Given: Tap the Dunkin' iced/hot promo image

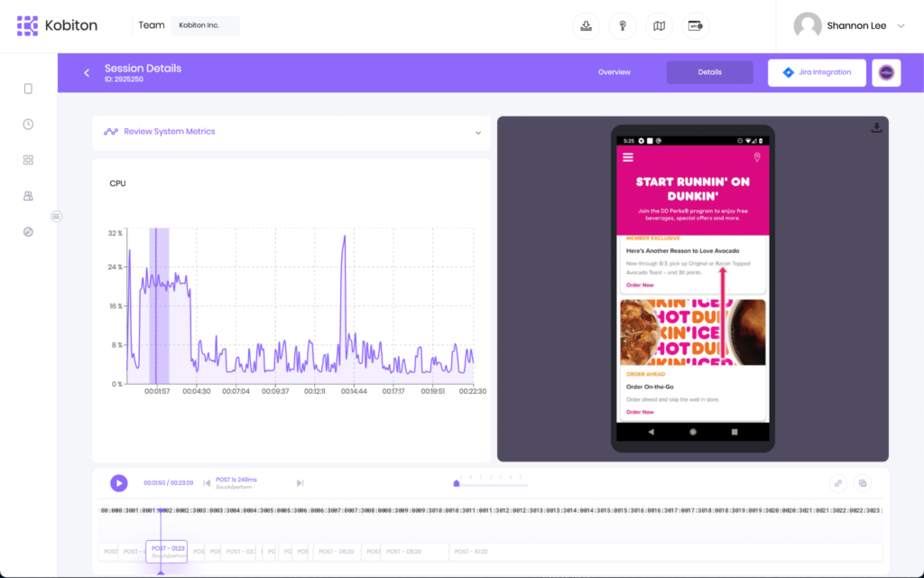Looking at the screenshot, I should click(692, 332).
